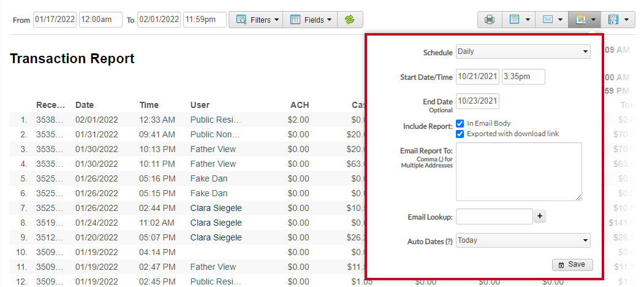The image size is (644, 287).
Task: Click the Transaction Report heading
Action: tap(72, 59)
